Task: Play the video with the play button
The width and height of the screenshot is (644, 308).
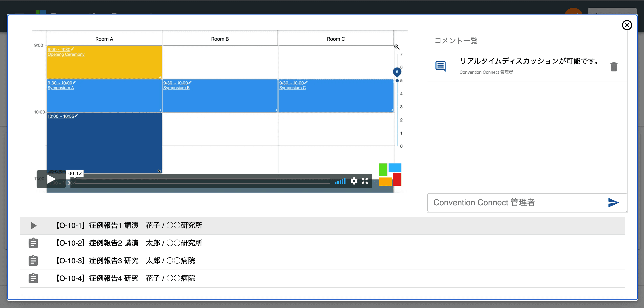Action: click(x=51, y=179)
